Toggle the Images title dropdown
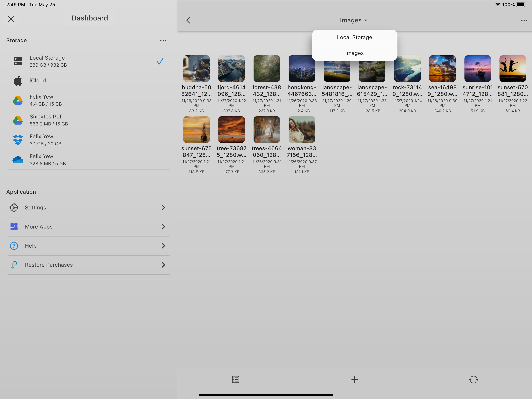The width and height of the screenshot is (532, 399). 353,20
